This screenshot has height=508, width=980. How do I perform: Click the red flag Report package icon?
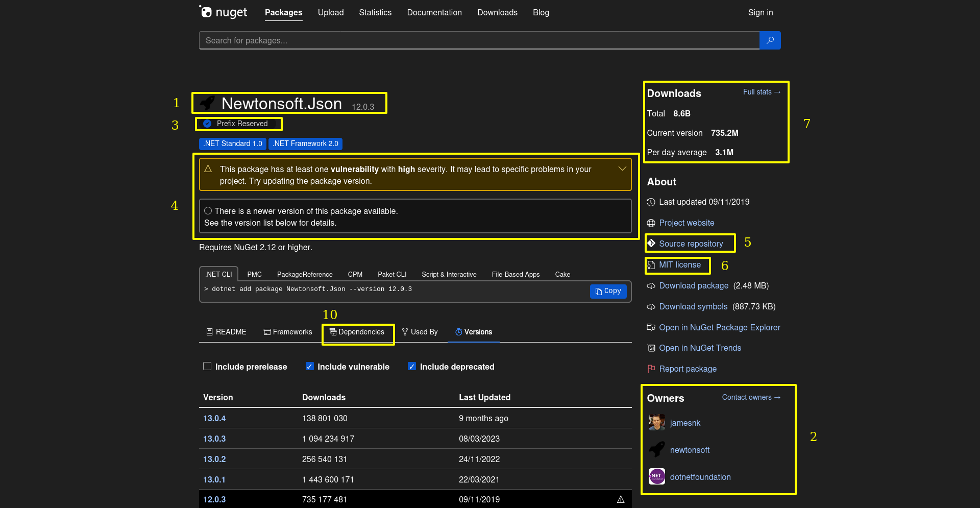click(x=651, y=369)
